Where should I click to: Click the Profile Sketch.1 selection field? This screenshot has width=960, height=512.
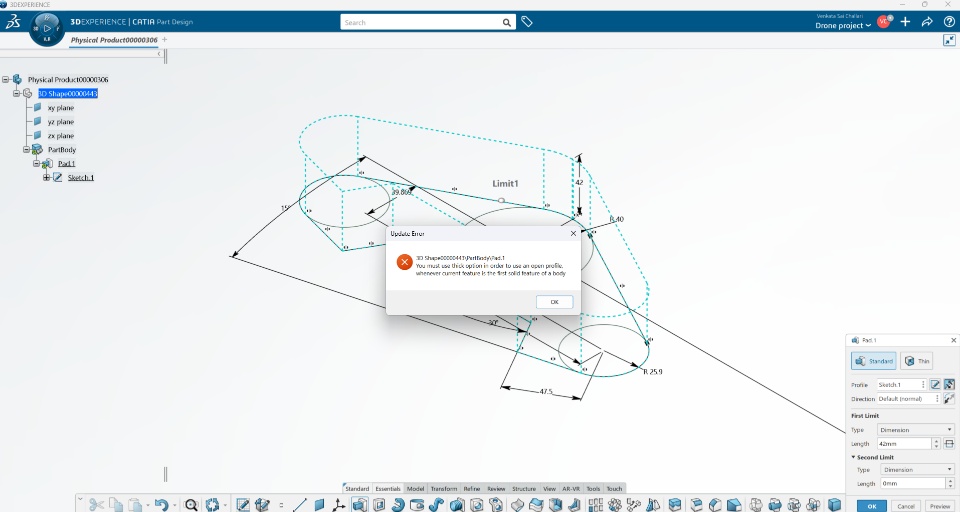[x=898, y=385]
